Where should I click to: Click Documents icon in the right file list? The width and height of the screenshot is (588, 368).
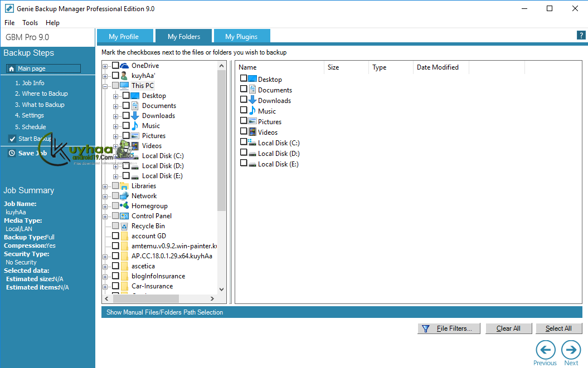pyautogui.click(x=252, y=90)
